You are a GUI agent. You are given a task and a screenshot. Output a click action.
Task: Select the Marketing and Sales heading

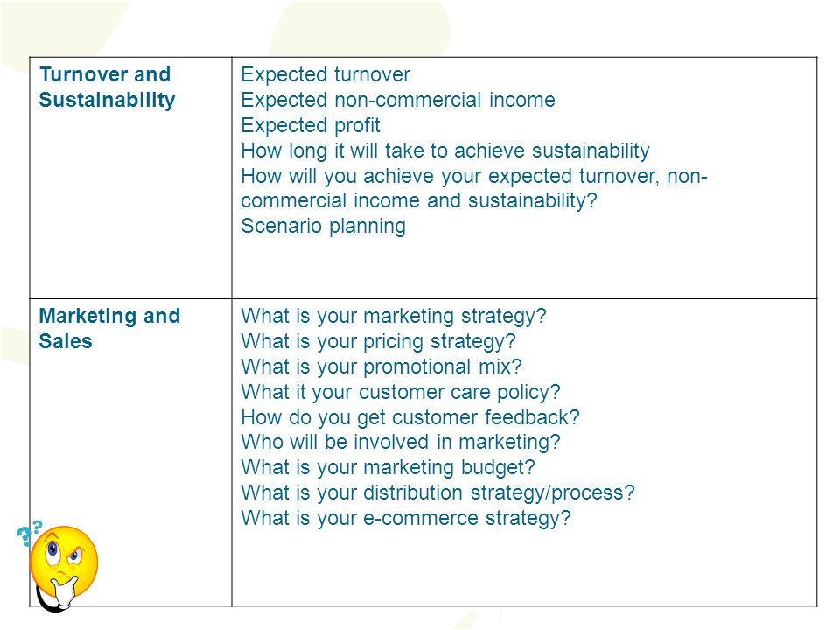[x=109, y=328]
